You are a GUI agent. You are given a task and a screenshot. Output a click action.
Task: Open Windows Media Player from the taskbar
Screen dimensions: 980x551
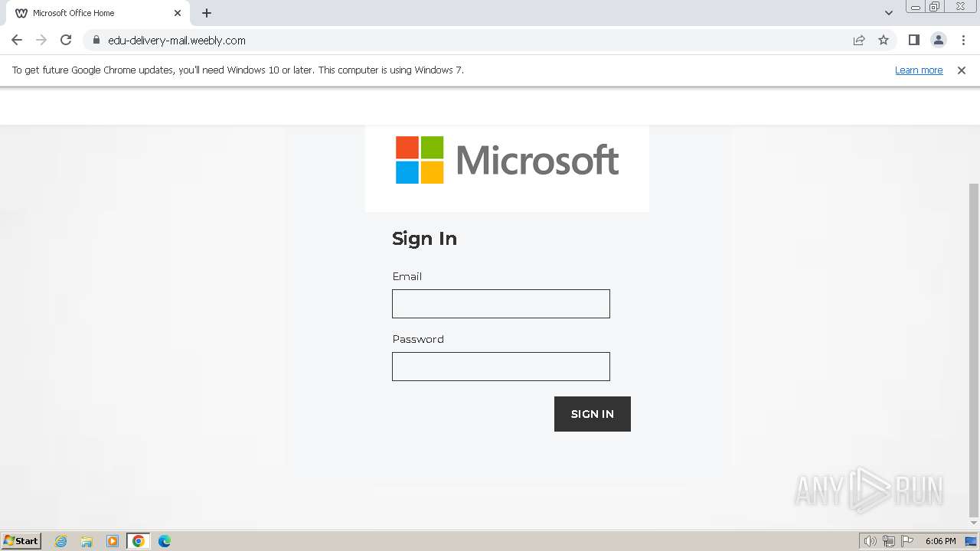coord(113,541)
